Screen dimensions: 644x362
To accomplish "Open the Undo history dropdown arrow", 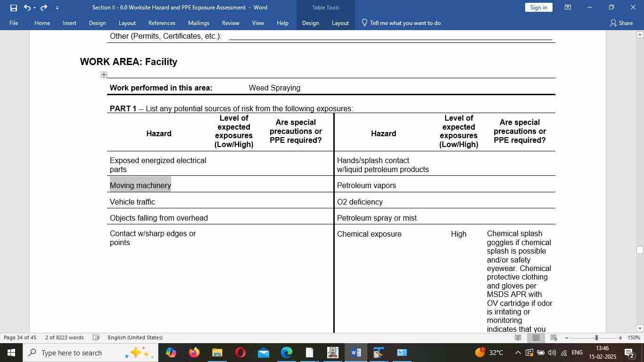I will click(34, 8).
